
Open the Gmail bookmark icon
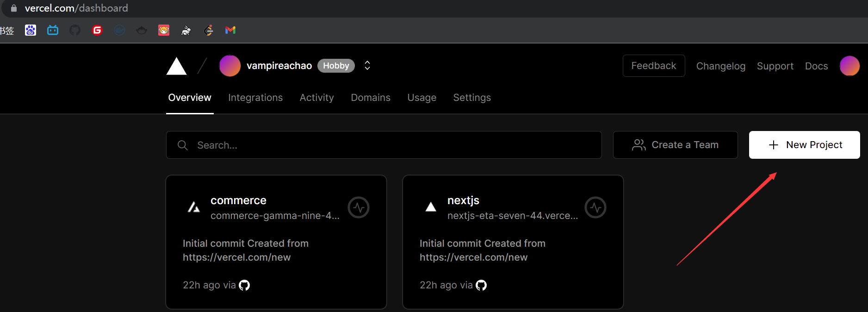tap(230, 30)
